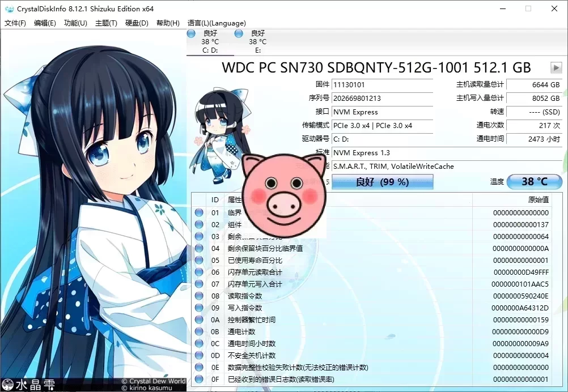Image resolution: width=568 pixels, height=392 pixels.
Task: Click the features field S.M.A.R.T., TRIM, VolatileWriteCache
Action: [447, 167]
